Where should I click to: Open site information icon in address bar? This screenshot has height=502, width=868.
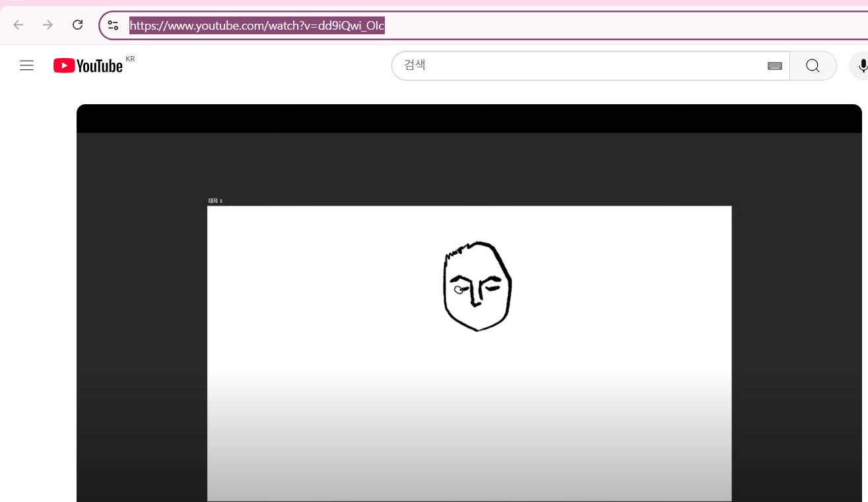[x=113, y=26]
